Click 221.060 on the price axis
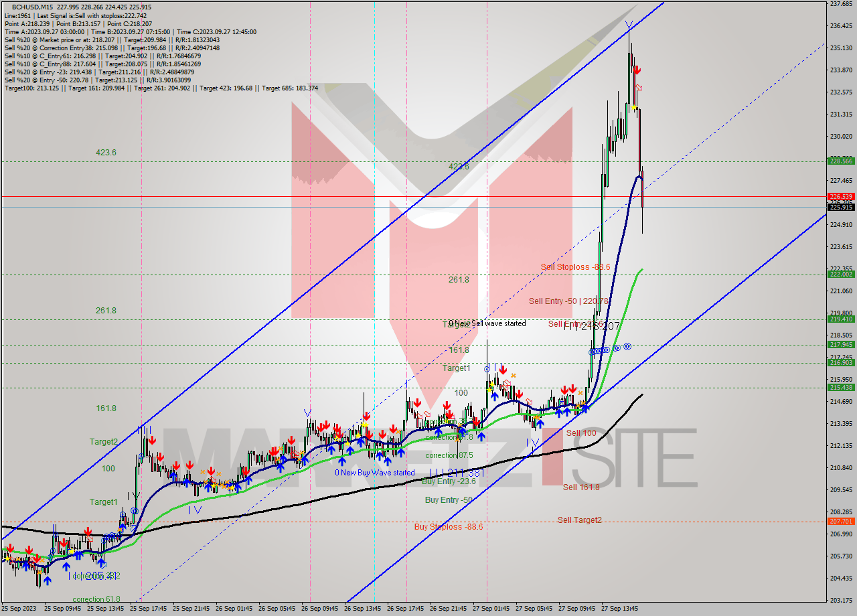 click(841, 291)
